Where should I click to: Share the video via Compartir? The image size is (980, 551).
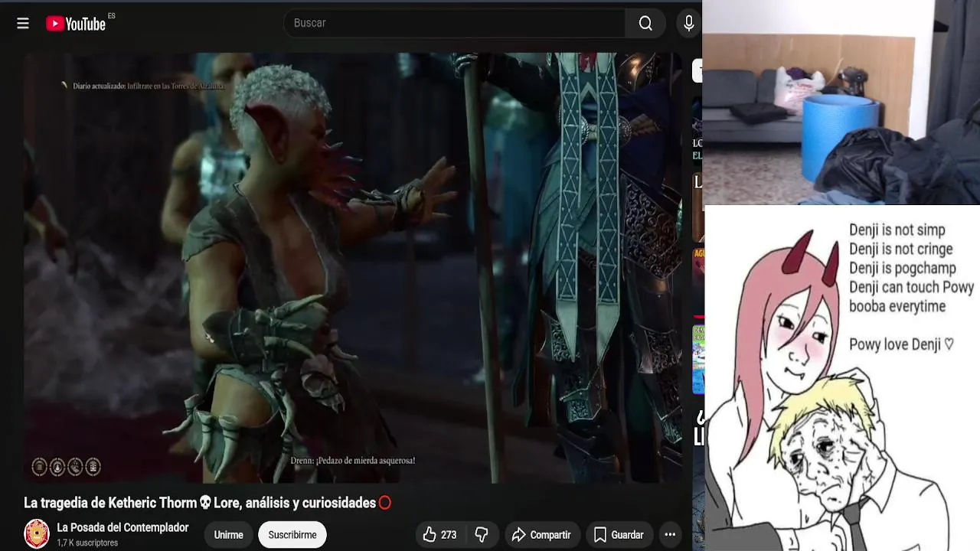pyautogui.click(x=541, y=535)
